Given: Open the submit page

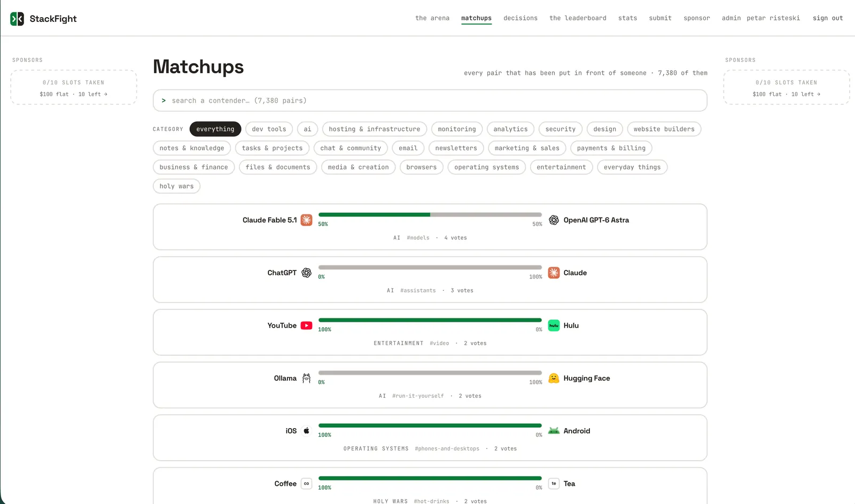Looking at the screenshot, I should tap(660, 18).
